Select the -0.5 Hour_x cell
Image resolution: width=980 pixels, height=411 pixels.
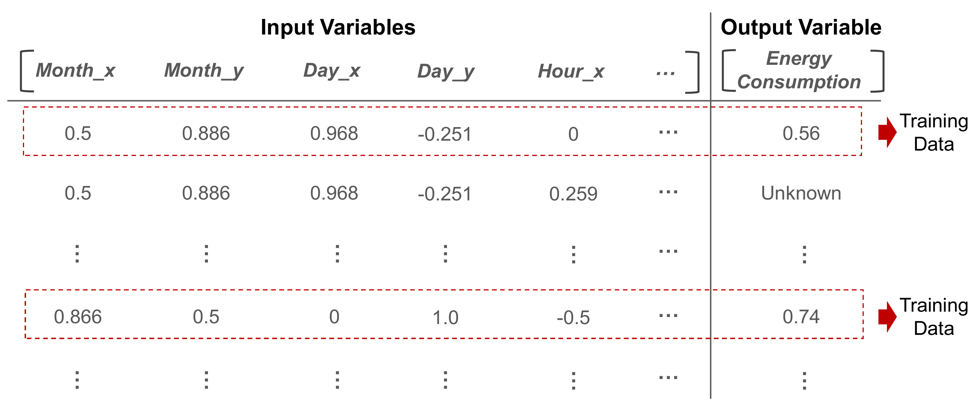pos(573,318)
